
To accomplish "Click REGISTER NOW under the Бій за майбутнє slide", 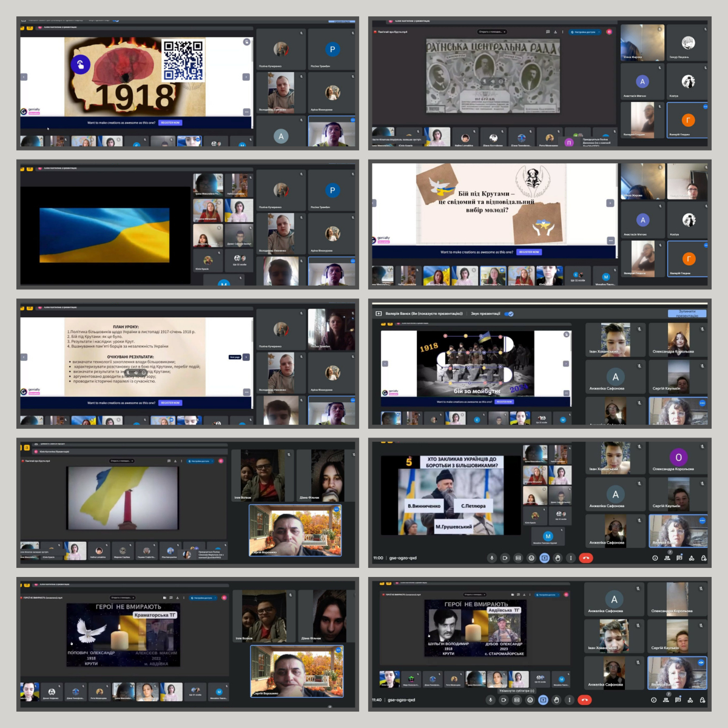I will tap(504, 402).
